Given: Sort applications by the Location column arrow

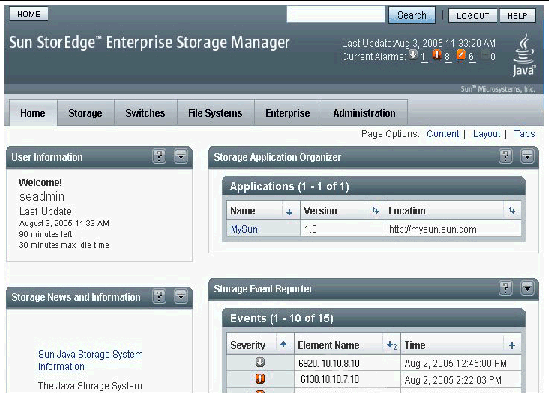Looking at the screenshot, I should 512,211.
